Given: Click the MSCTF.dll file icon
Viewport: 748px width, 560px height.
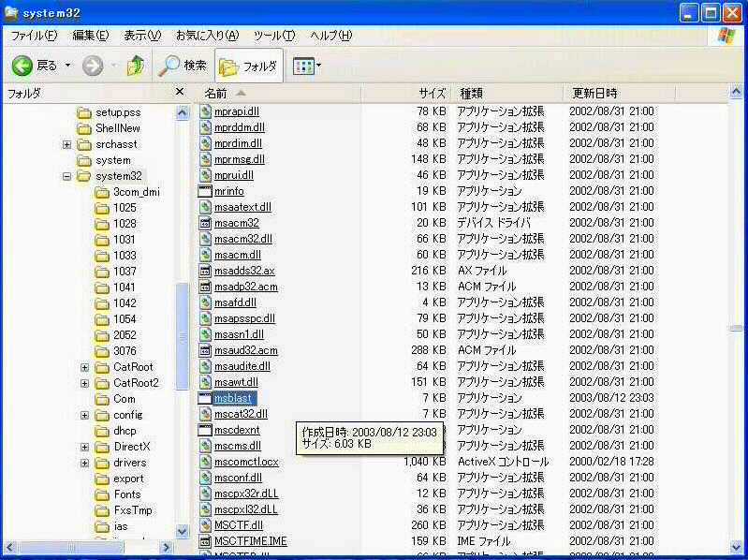Looking at the screenshot, I should (205, 525).
